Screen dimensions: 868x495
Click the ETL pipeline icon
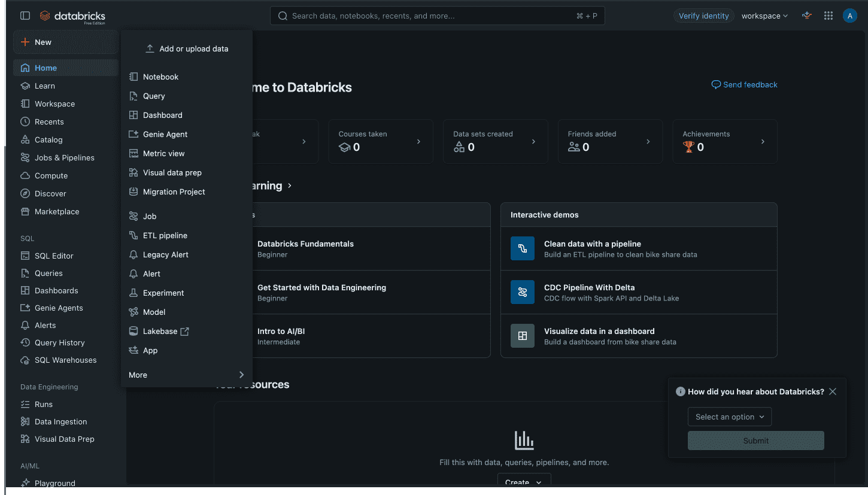pyautogui.click(x=133, y=235)
